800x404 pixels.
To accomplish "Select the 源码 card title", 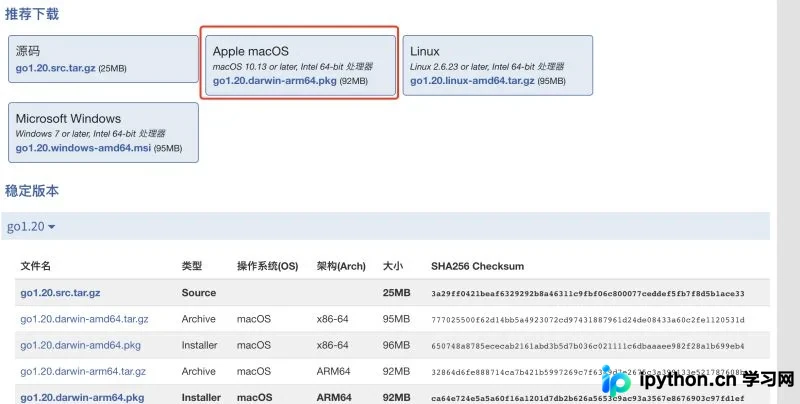I will click(28, 51).
